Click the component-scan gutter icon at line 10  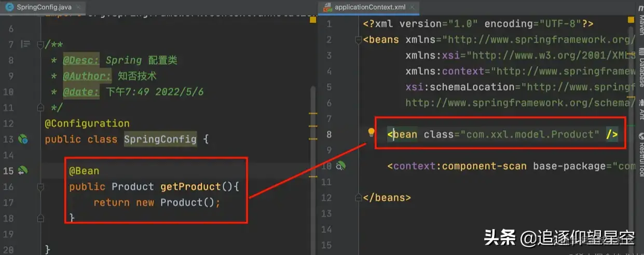pyautogui.click(x=341, y=166)
